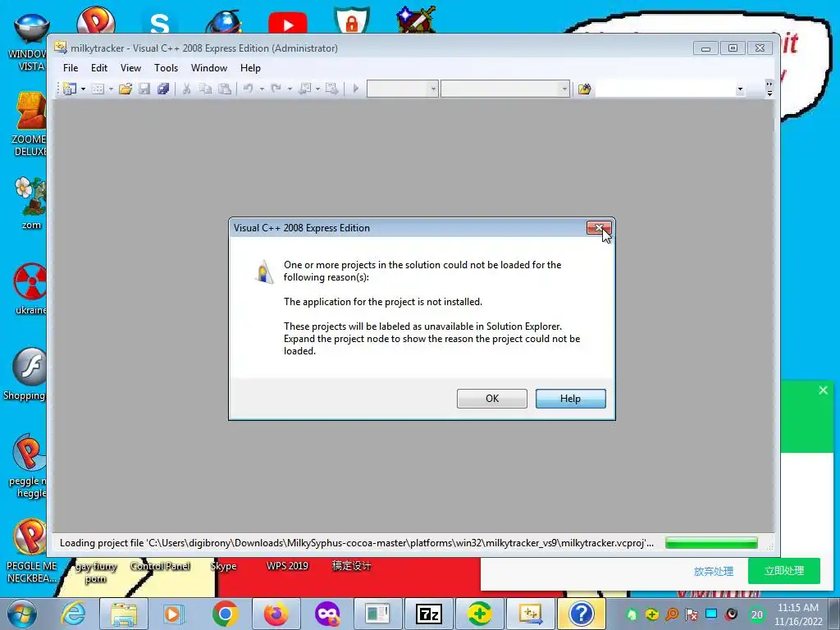Image resolution: width=840 pixels, height=630 pixels.
Task: Click the Visual C++ taskbar button
Action: coord(531,614)
